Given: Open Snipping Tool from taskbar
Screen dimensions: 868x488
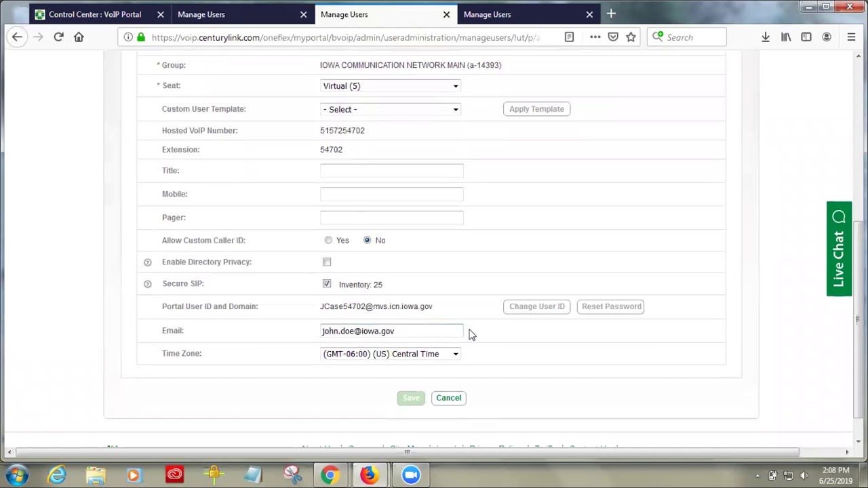Looking at the screenshot, I should coord(292,475).
